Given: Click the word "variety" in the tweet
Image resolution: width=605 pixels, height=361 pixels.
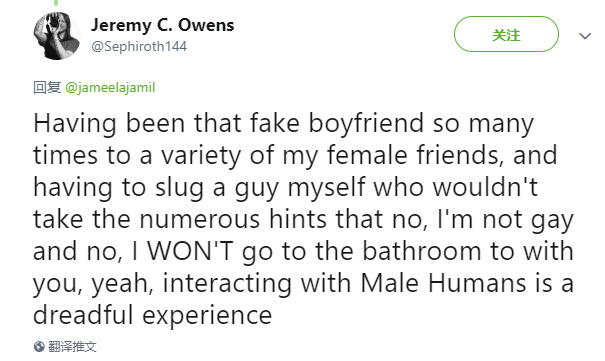Looking at the screenshot, I should click(x=201, y=156).
